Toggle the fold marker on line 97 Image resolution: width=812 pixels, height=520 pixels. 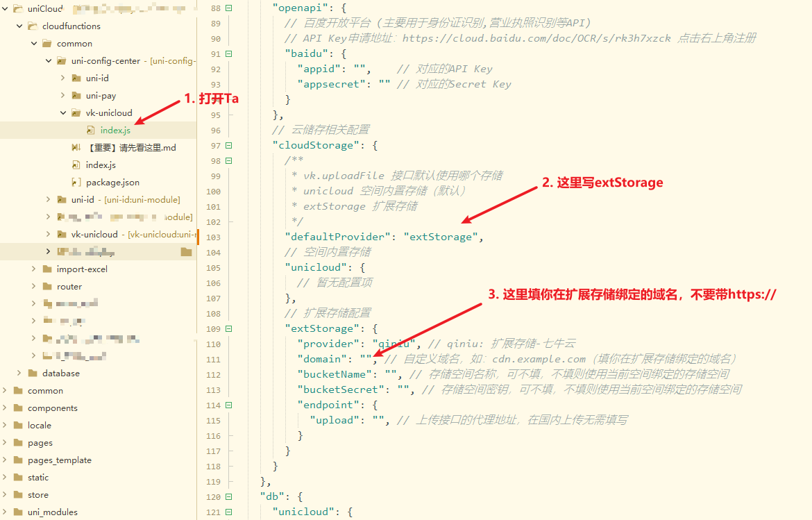coord(228,146)
